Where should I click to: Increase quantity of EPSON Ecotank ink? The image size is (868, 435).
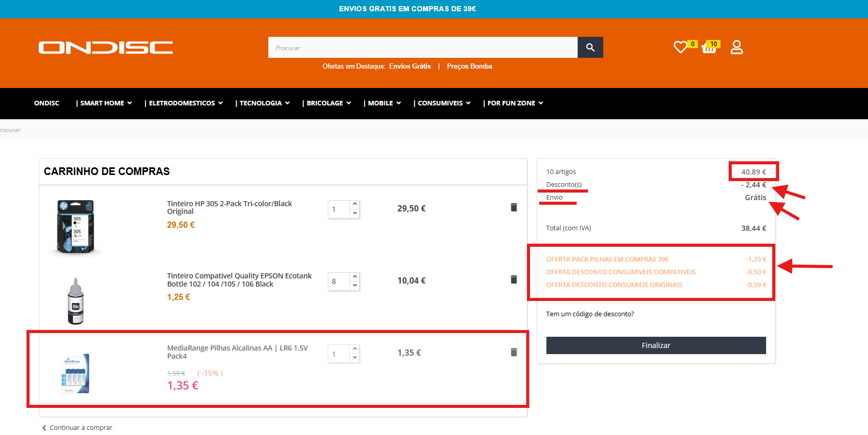pos(355,276)
